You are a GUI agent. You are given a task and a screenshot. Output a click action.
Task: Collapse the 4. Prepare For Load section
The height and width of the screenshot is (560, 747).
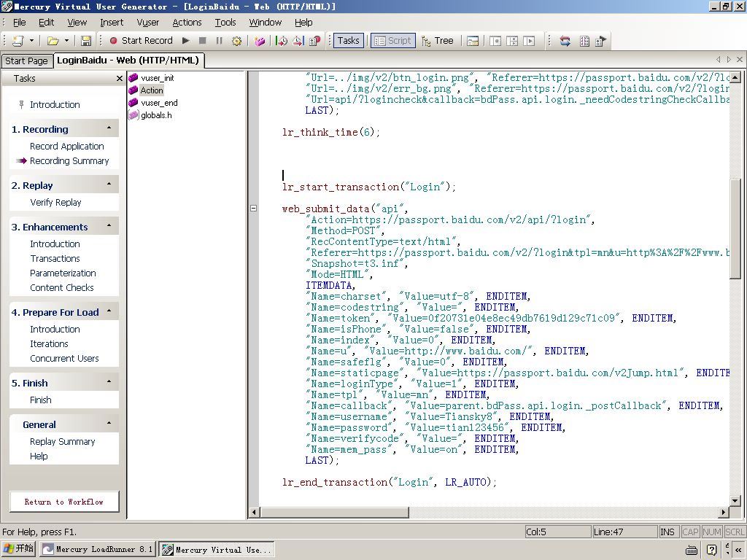coord(109,311)
